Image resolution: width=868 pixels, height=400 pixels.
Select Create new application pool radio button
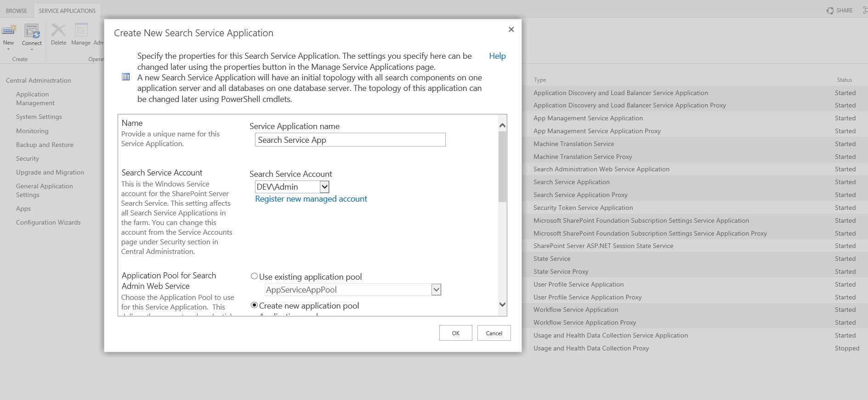pyautogui.click(x=254, y=305)
